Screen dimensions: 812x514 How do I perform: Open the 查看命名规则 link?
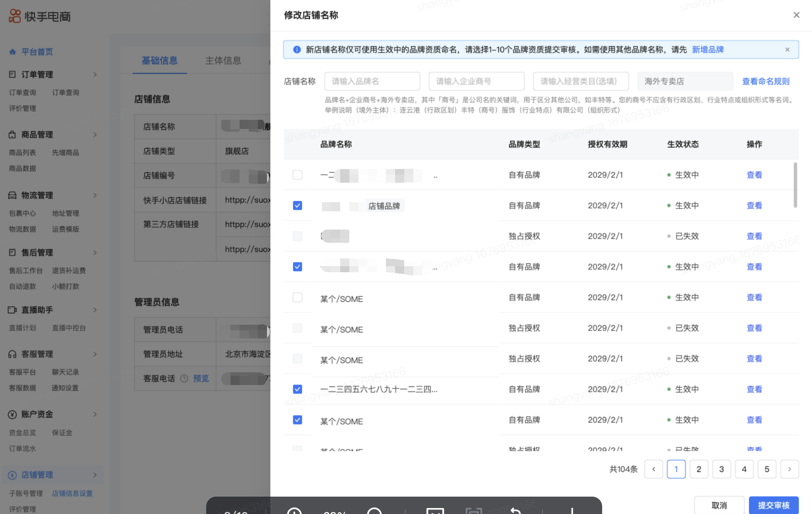(766, 81)
